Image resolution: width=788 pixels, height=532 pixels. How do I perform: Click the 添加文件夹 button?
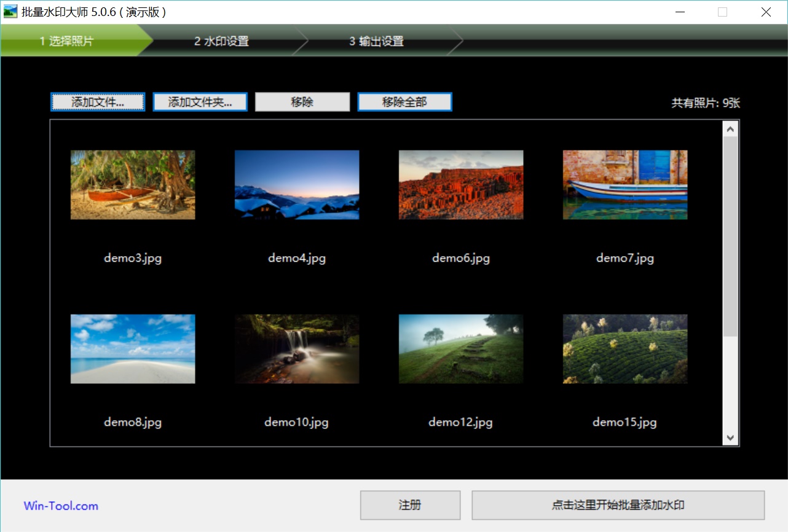point(200,102)
